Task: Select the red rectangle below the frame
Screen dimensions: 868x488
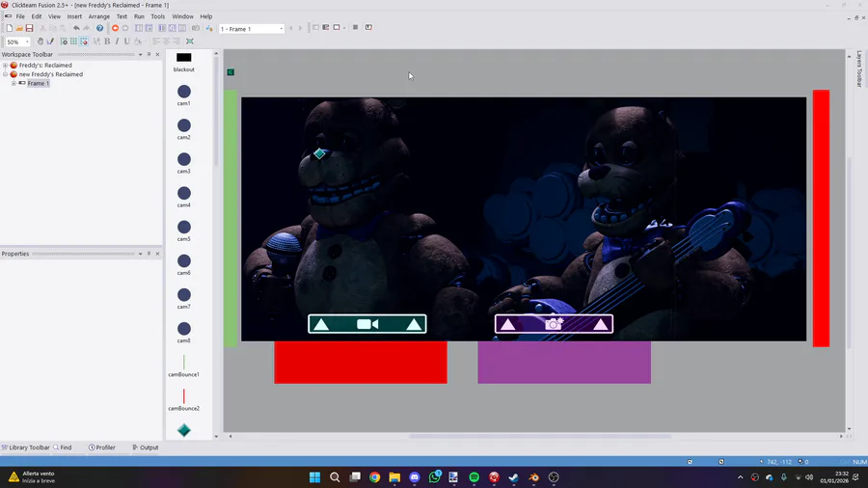Action: point(361,362)
